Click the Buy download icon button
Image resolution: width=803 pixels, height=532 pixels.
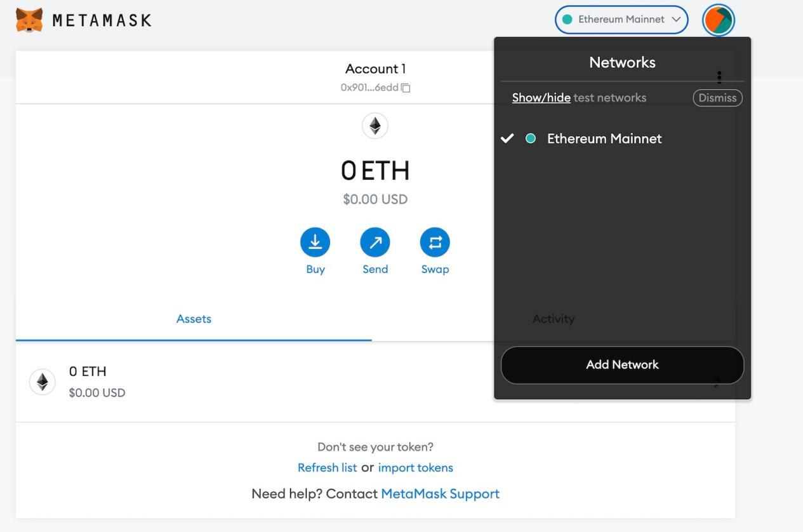click(x=315, y=243)
